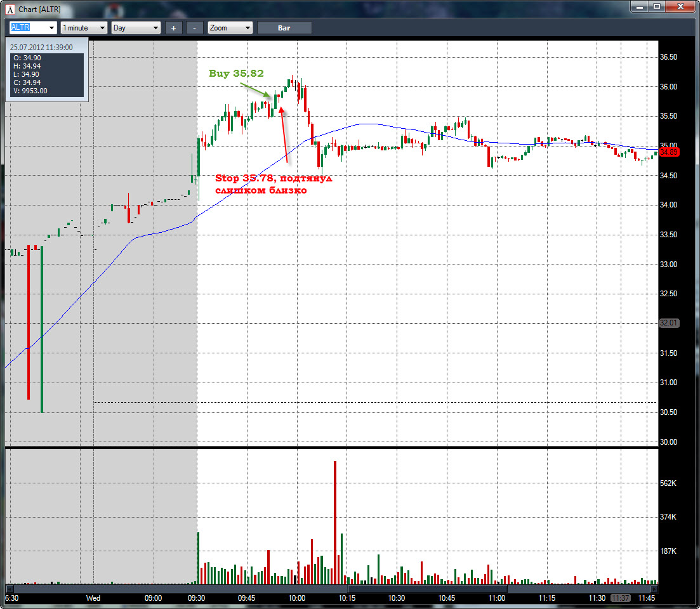Click into the ALTR ticker input field
This screenshot has height=609, width=700.
pos(28,28)
